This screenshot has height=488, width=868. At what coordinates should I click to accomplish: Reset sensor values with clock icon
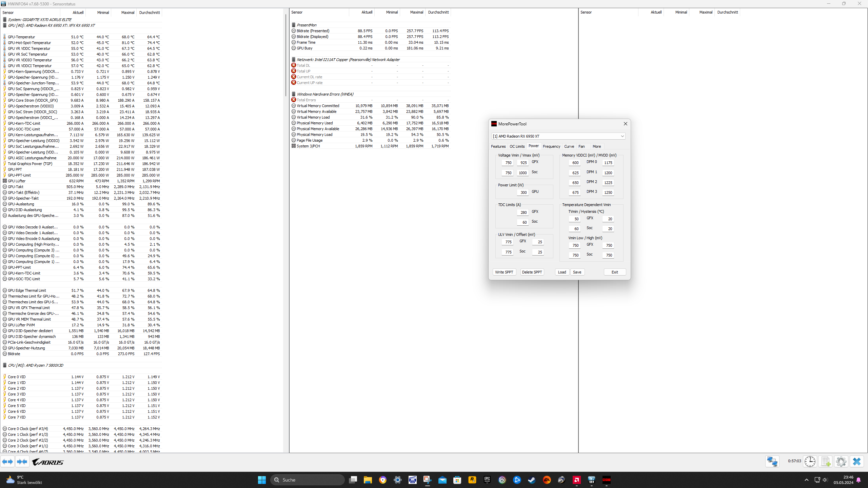coord(810,461)
